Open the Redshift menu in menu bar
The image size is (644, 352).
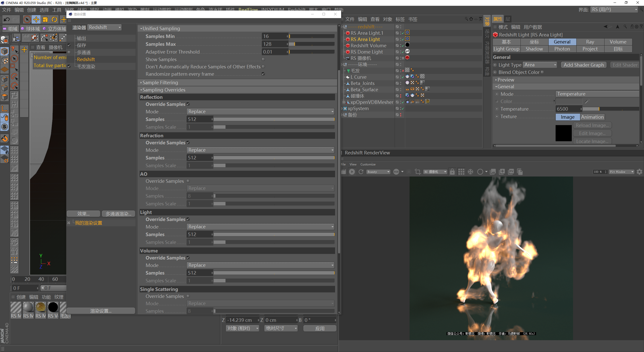click(x=296, y=10)
